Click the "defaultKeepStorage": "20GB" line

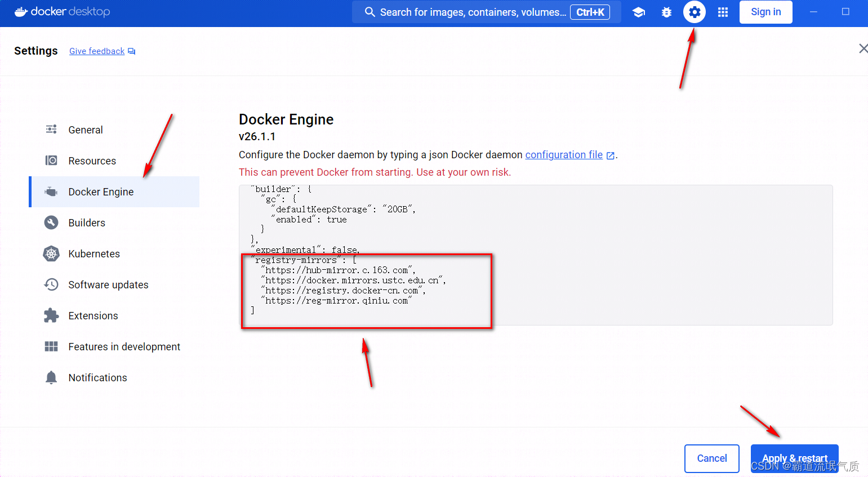344,209
